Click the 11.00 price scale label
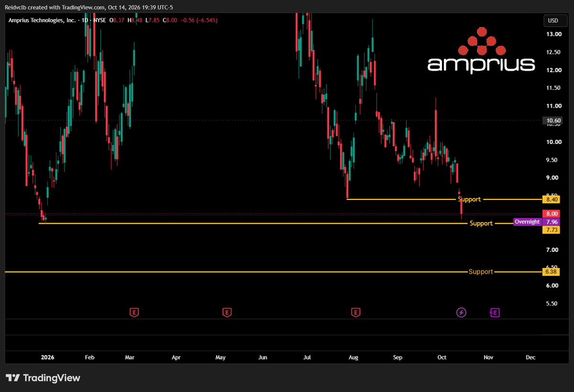Image resolution: width=574 pixels, height=392 pixels. point(554,106)
